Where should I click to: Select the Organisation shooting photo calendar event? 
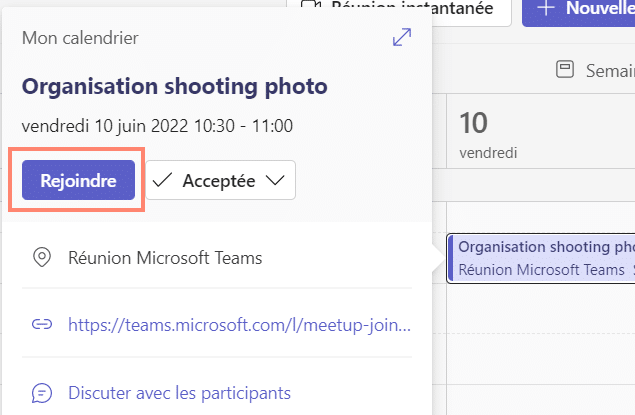click(x=541, y=258)
